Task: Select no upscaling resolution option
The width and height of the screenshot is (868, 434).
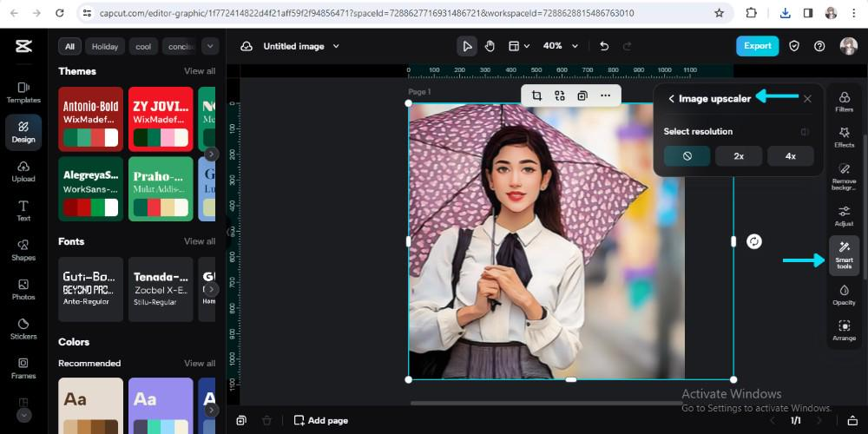Action: [x=687, y=156]
